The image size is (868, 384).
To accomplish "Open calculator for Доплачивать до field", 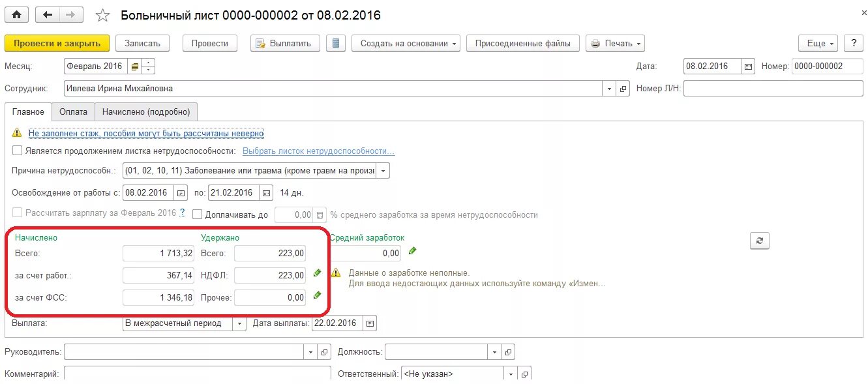I will 320,214.
